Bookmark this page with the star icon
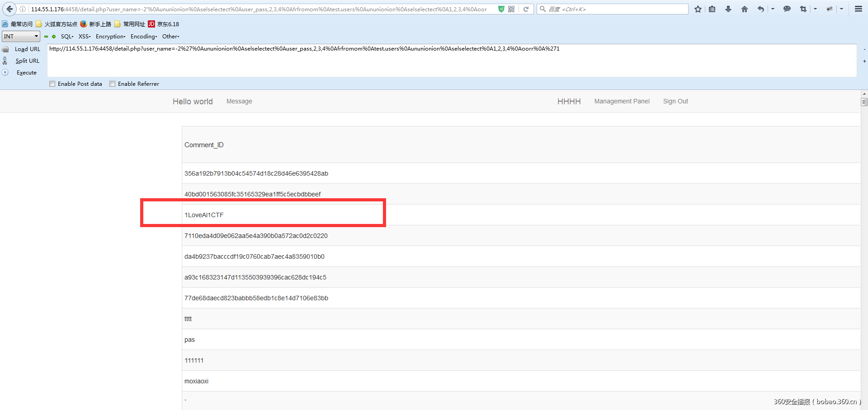The width and height of the screenshot is (868, 410). tap(698, 9)
